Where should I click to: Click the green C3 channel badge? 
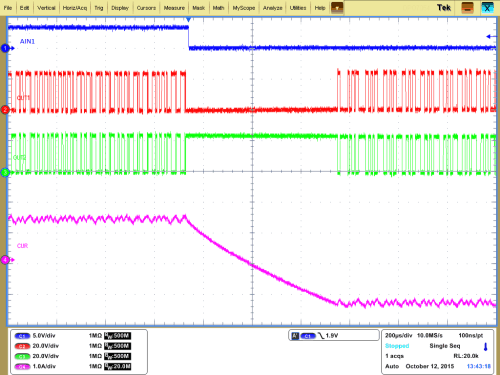tap(22, 356)
